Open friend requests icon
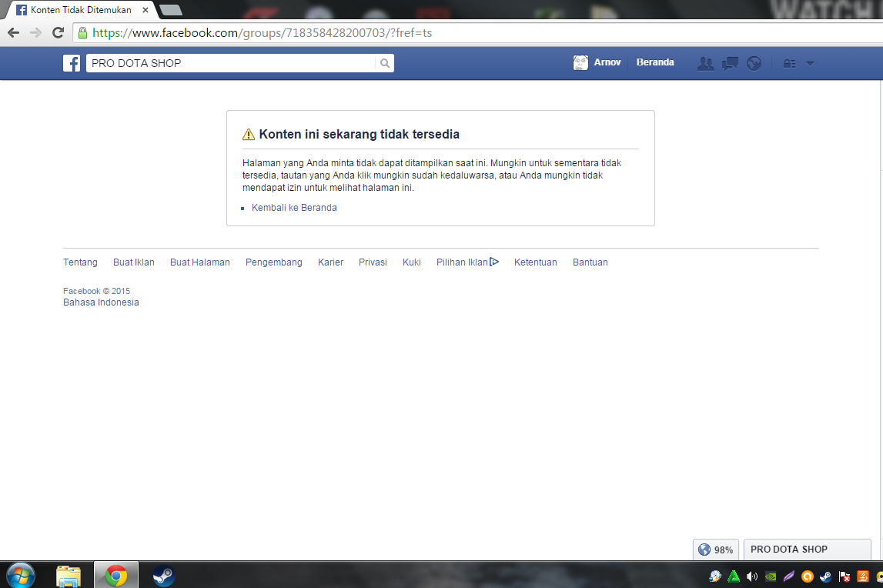 tap(705, 63)
